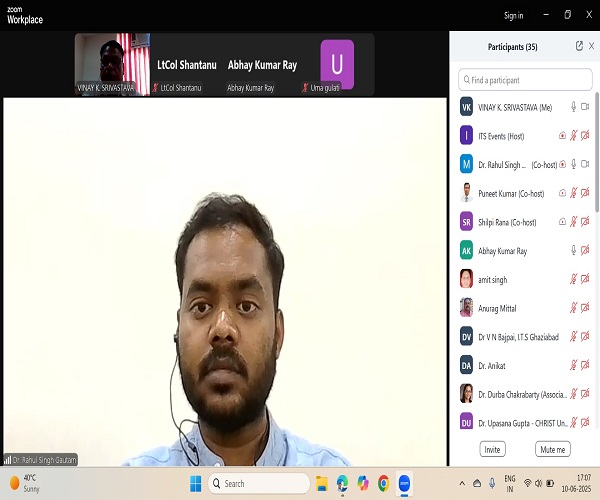This screenshot has width=600, height=500.
Task: Select VINAY K. SRIVASTAVA video thumbnail
Action: click(112, 64)
